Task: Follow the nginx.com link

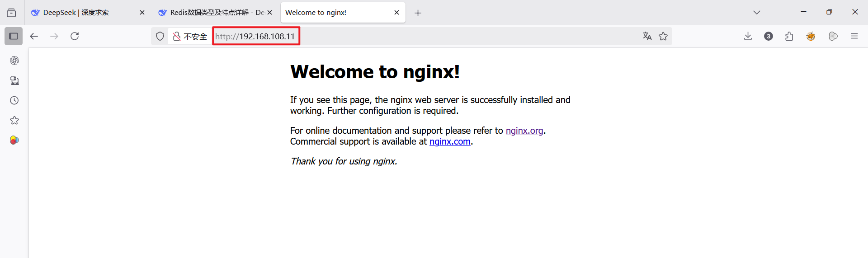Action: [450, 141]
